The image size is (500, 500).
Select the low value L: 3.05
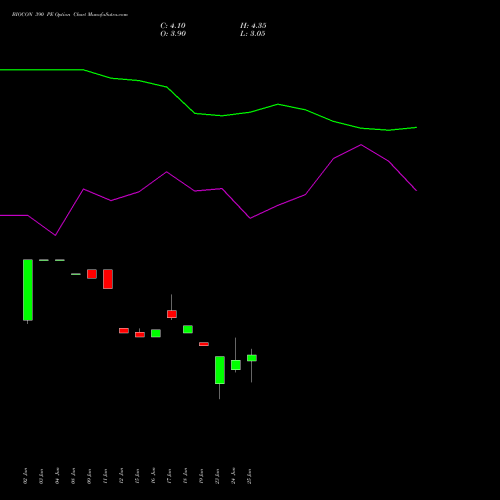tap(253, 34)
